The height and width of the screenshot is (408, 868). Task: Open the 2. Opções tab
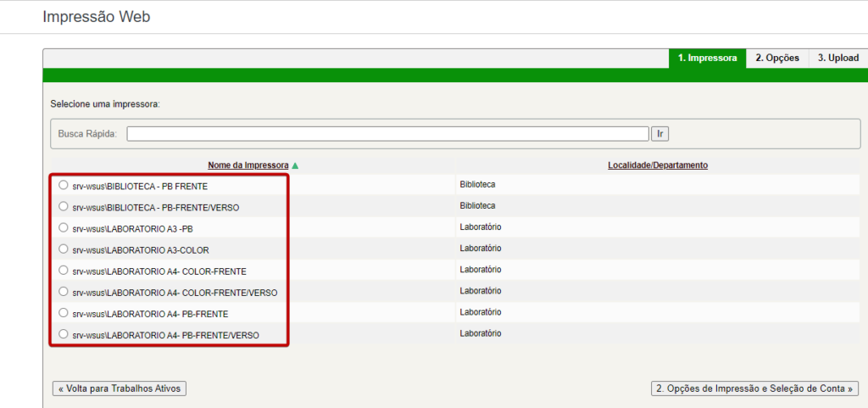tap(776, 58)
